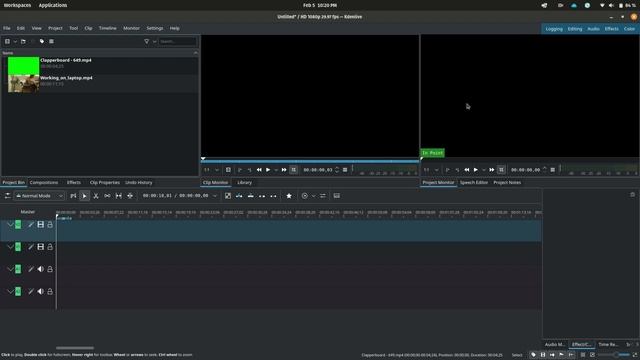Click the checkered mix clips icon in timeline toolbar
Viewport: 640px width, 360px height.
(x=228, y=196)
